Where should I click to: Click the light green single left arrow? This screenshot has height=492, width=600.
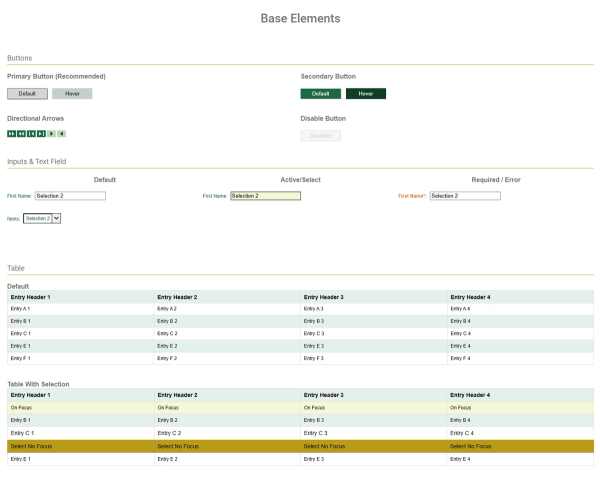coord(62,134)
